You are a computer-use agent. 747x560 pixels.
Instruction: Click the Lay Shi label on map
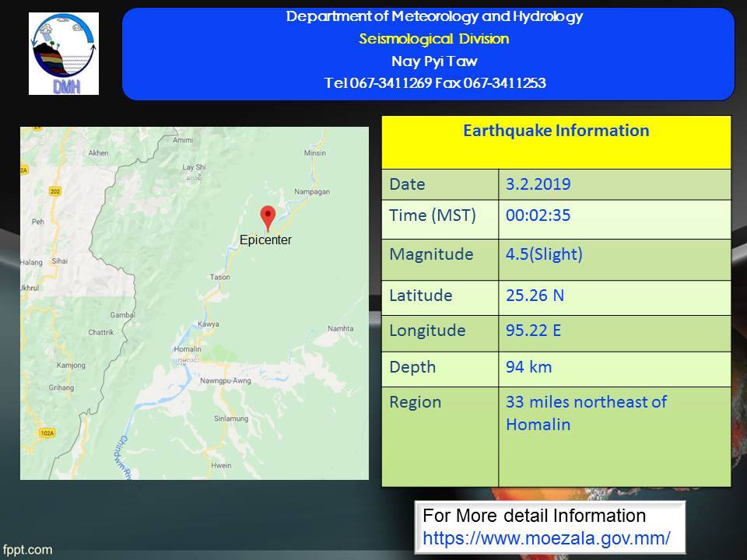194,167
